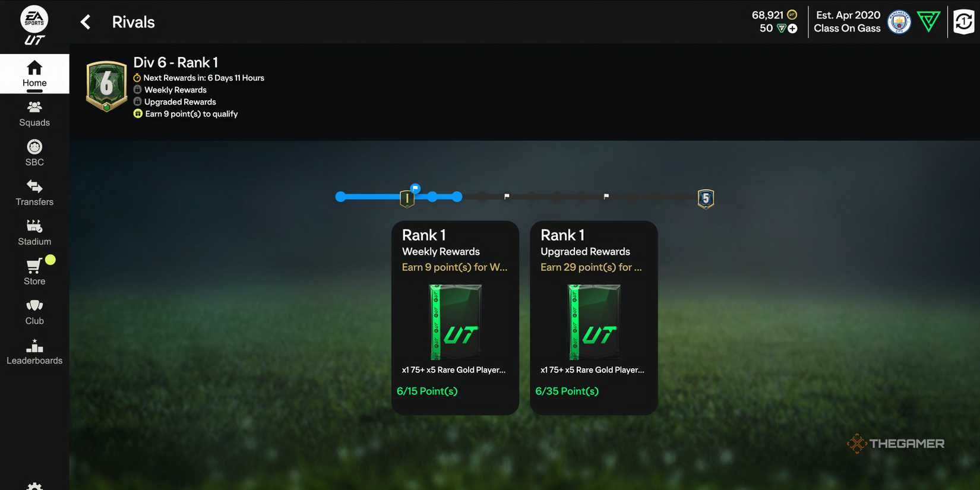Add FC points with plus icon

click(792, 29)
